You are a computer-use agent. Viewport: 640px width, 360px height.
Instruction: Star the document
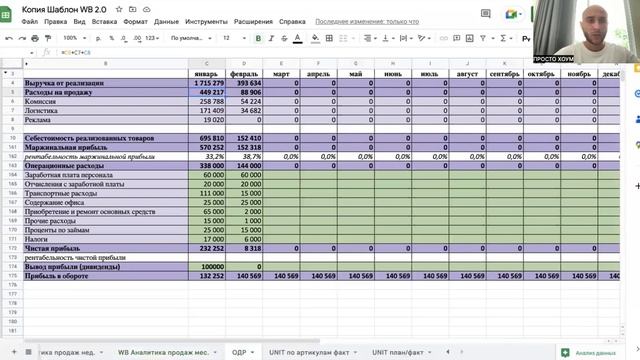(x=119, y=9)
